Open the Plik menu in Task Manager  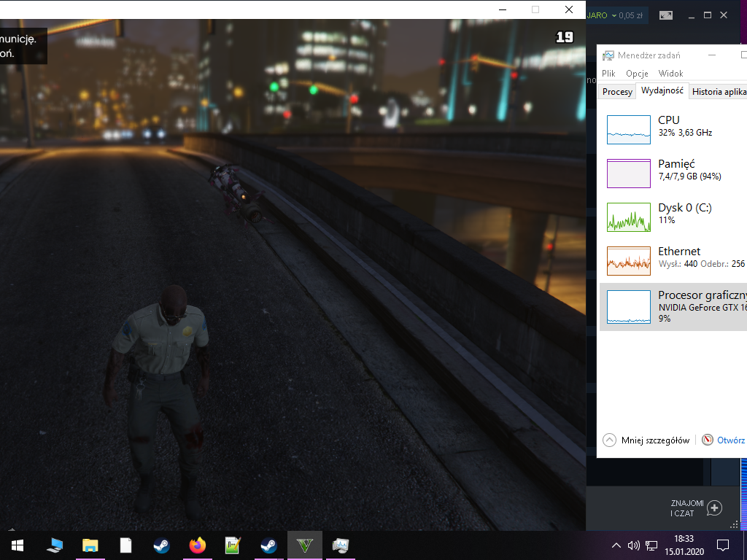coord(608,74)
